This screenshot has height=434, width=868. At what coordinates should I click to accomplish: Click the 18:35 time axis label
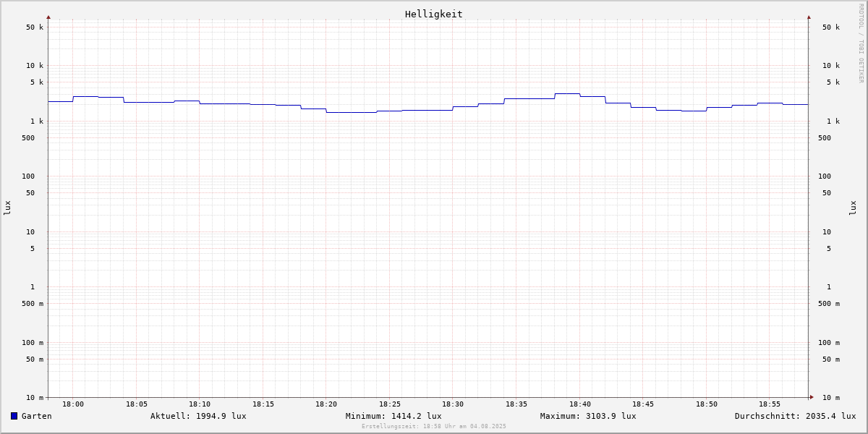pyautogui.click(x=516, y=404)
